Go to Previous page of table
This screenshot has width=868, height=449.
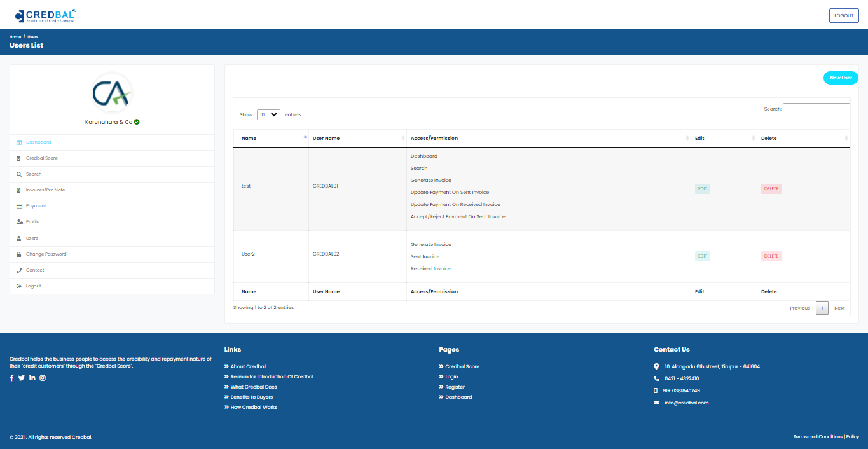(800, 308)
